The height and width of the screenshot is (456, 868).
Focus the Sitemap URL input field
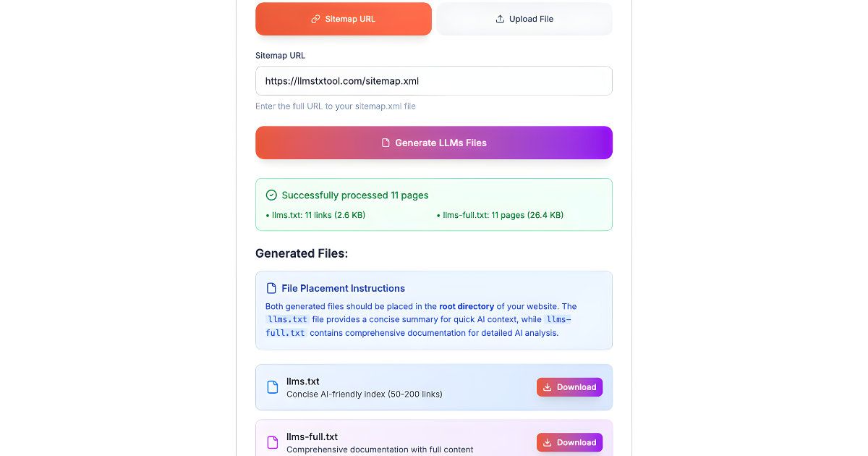[434, 81]
